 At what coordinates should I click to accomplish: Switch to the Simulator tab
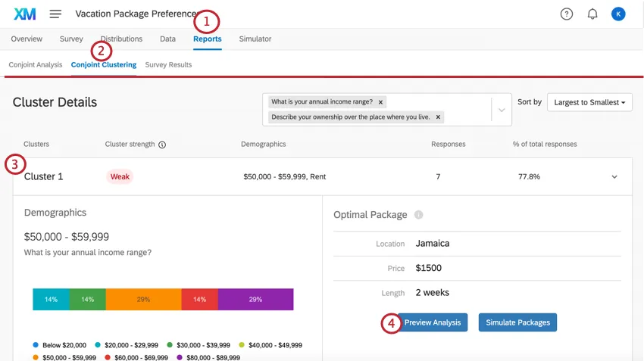pyautogui.click(x=255, y=39)
